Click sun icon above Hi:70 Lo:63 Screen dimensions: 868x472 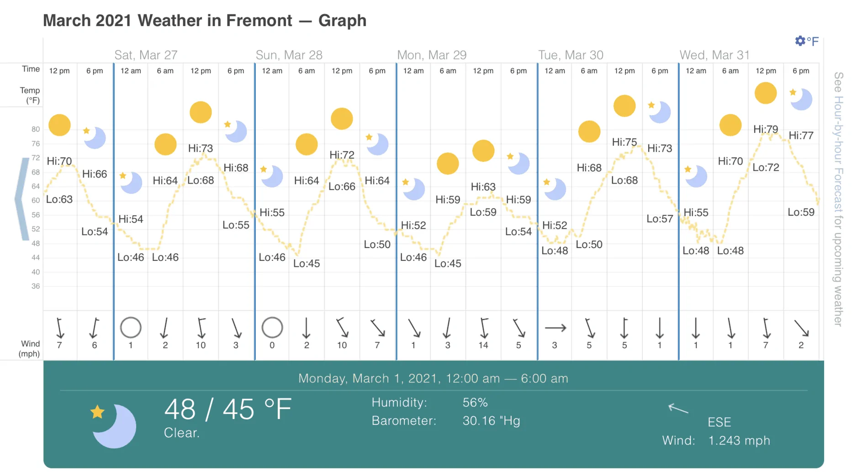(x=59, y=125)
